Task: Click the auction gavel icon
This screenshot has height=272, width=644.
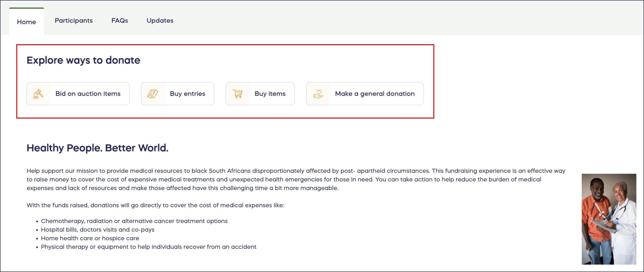Action: [38, 94]
